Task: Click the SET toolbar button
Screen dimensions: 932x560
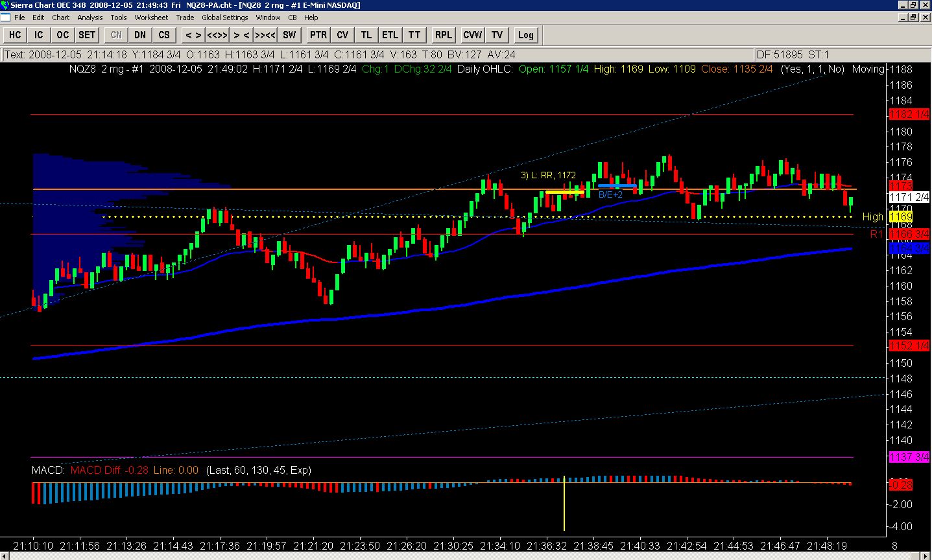Action: 87,35
